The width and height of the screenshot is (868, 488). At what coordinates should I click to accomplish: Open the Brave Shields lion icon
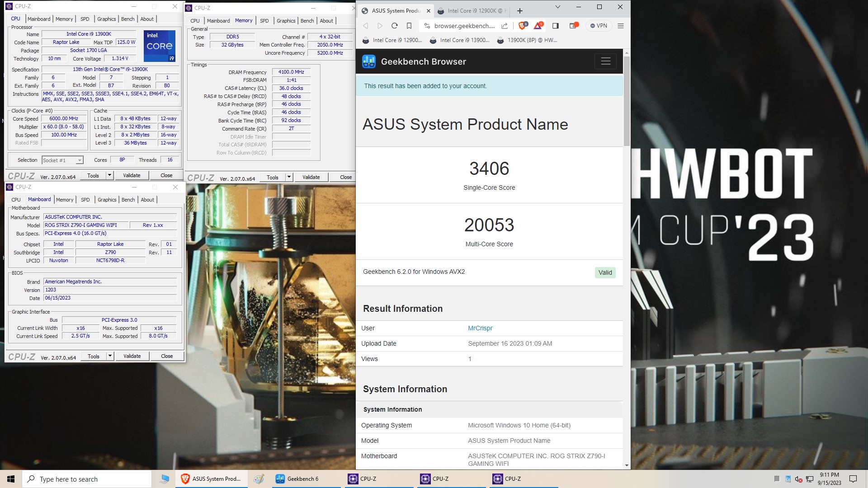(x=523, y=26)
